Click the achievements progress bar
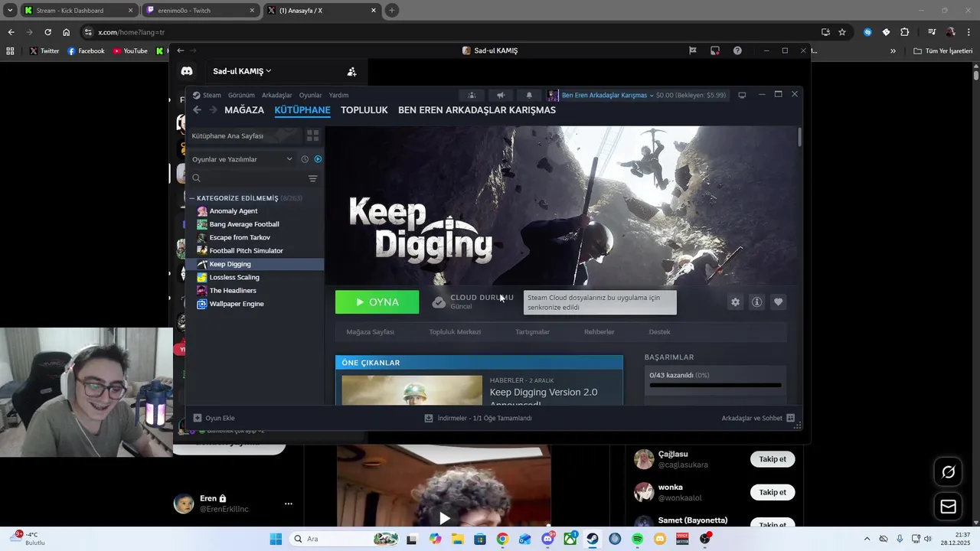This screenshot has width=980, height=551. click(715, 385)
